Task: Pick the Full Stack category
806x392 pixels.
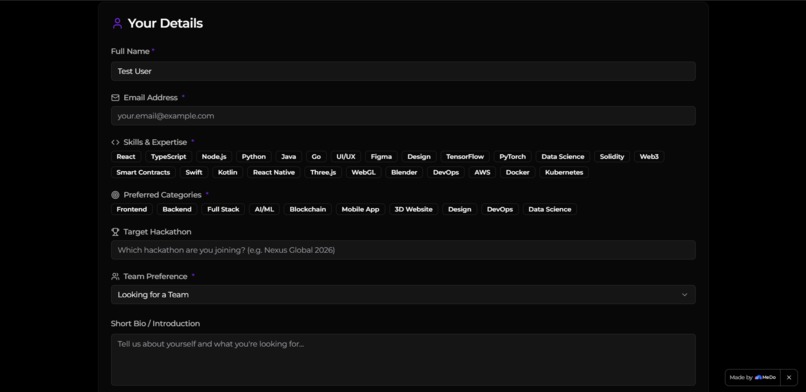Action: point(223,210)
